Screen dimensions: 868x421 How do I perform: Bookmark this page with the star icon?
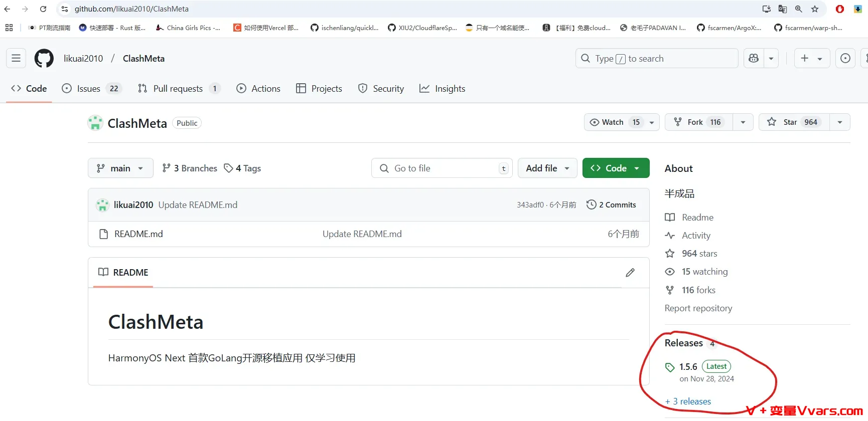pos(815,9)
